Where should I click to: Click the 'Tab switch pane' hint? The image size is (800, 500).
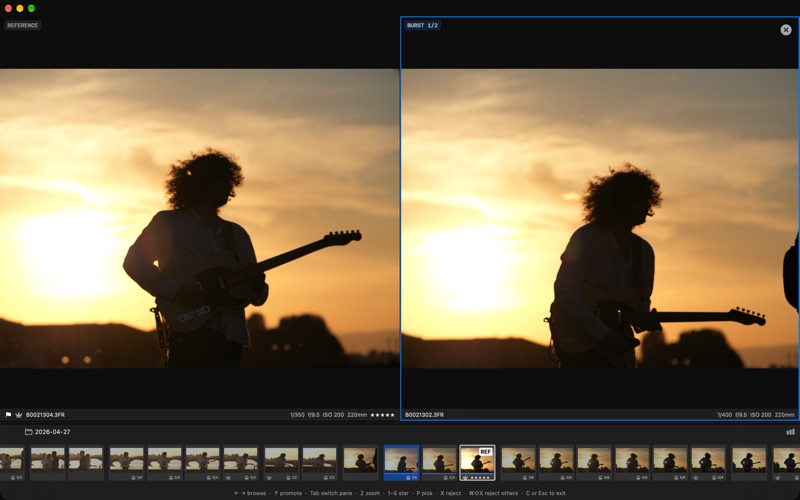pyautogui.click(x=331, y=493)
